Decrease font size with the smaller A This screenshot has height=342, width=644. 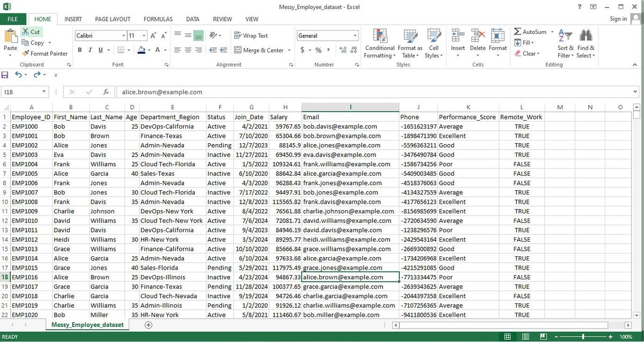pos(164,35)
